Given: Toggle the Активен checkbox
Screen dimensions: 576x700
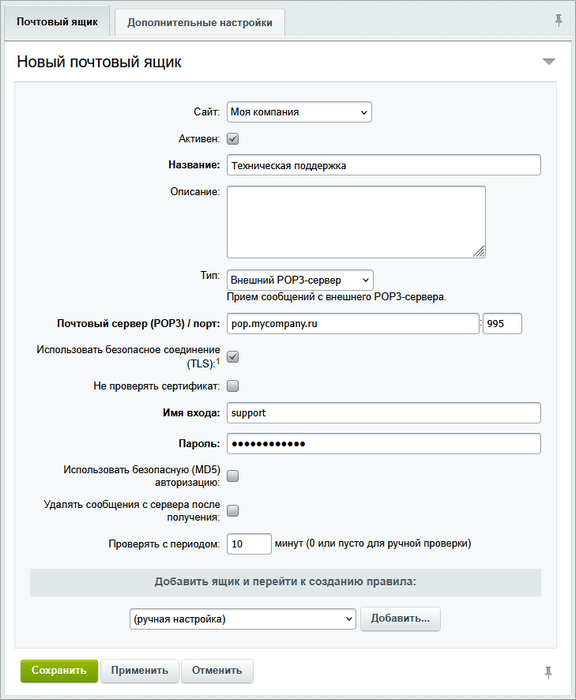Looking at the screenshot, I should tap(233, 139).
